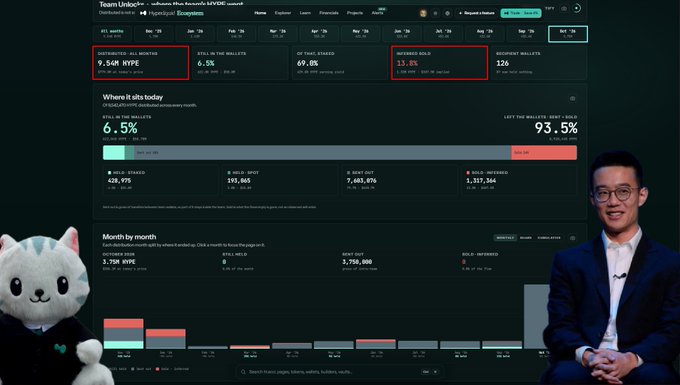Click the Apr '26 chart bar
This screenshot has width=680, height=385.
tap(291, 346)
